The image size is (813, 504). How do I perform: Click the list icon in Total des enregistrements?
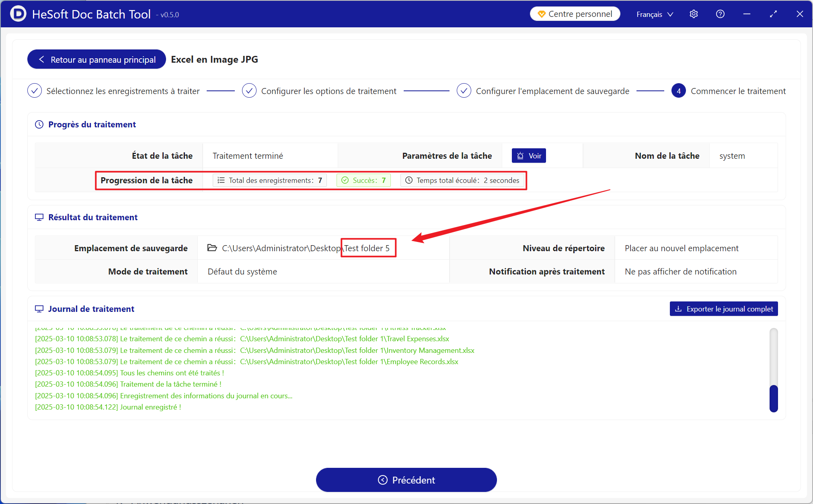221,180
